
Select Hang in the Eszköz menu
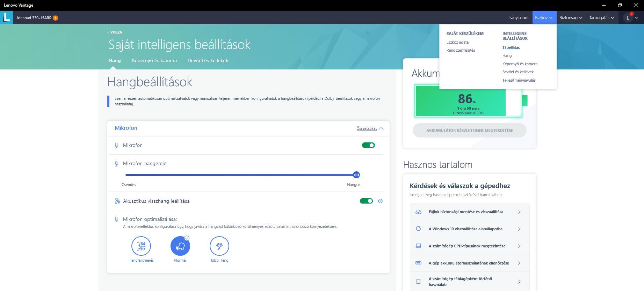(x=507, y=55)
